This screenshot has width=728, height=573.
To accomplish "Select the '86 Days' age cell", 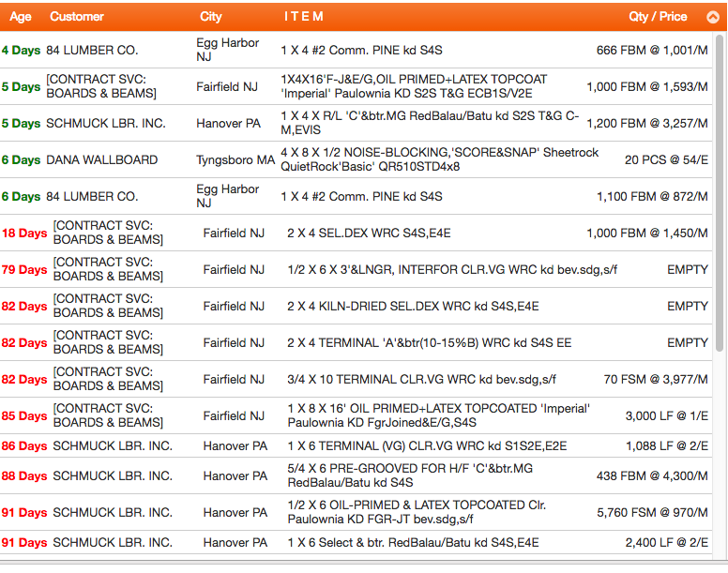I will coord(24,446).
